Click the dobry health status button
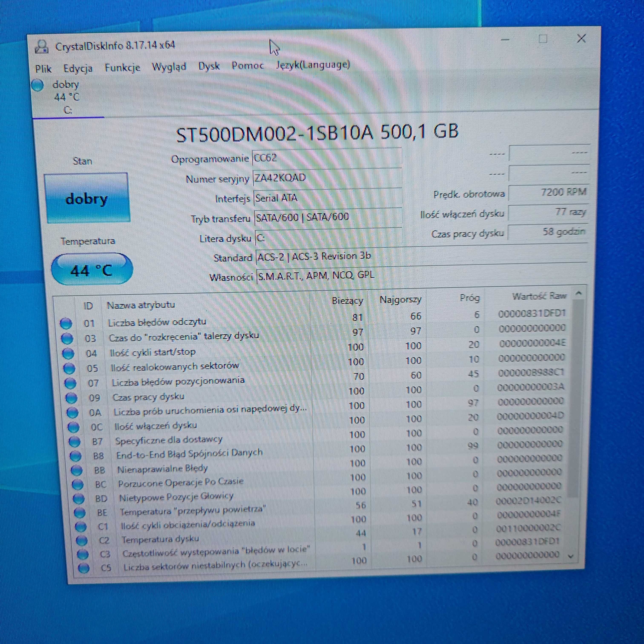Viewport: 644px width, 644px height. 87,198
